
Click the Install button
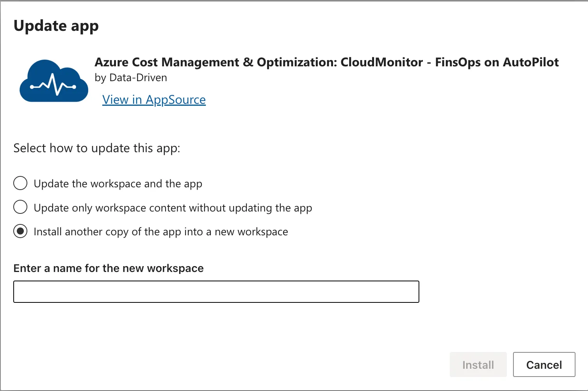[x=478, y=364]
